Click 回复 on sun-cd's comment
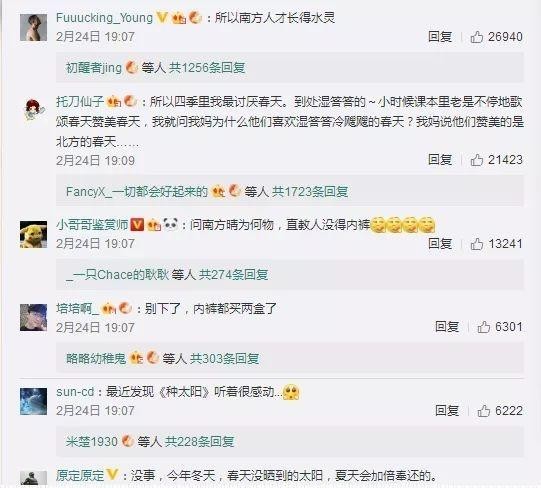The image size is (541, 488). tap(447, 410)
